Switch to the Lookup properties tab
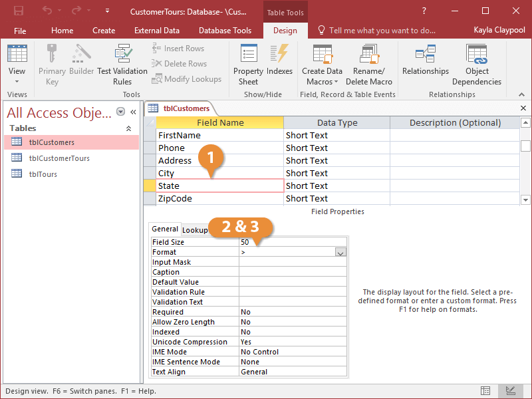Screen dimensions: 532x399 [x=195, y=230]
